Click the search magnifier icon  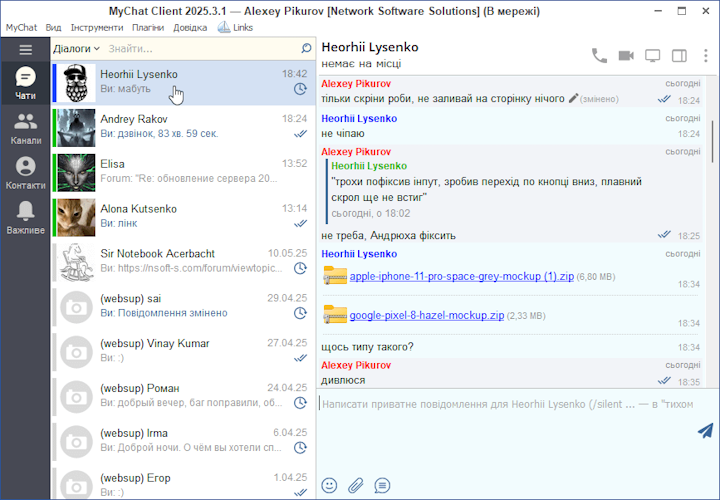306,48
